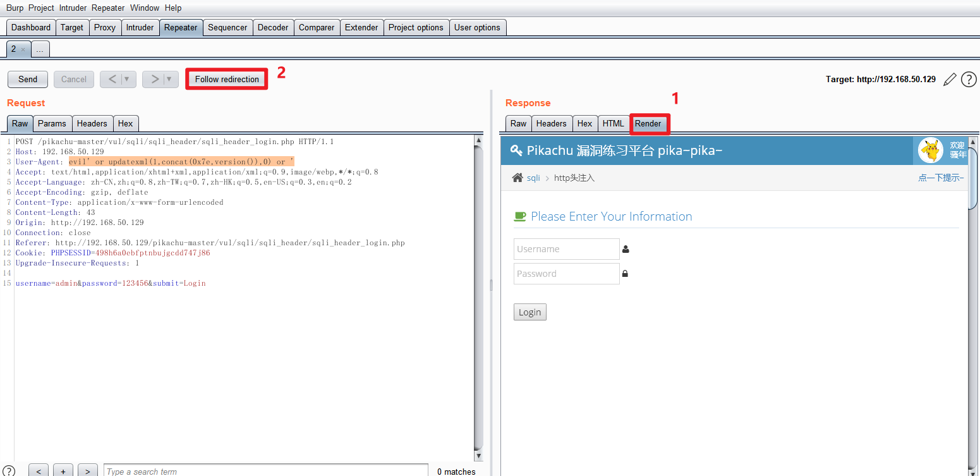
Task: Select repeater tab 2
Action: [x=13, y=49]
